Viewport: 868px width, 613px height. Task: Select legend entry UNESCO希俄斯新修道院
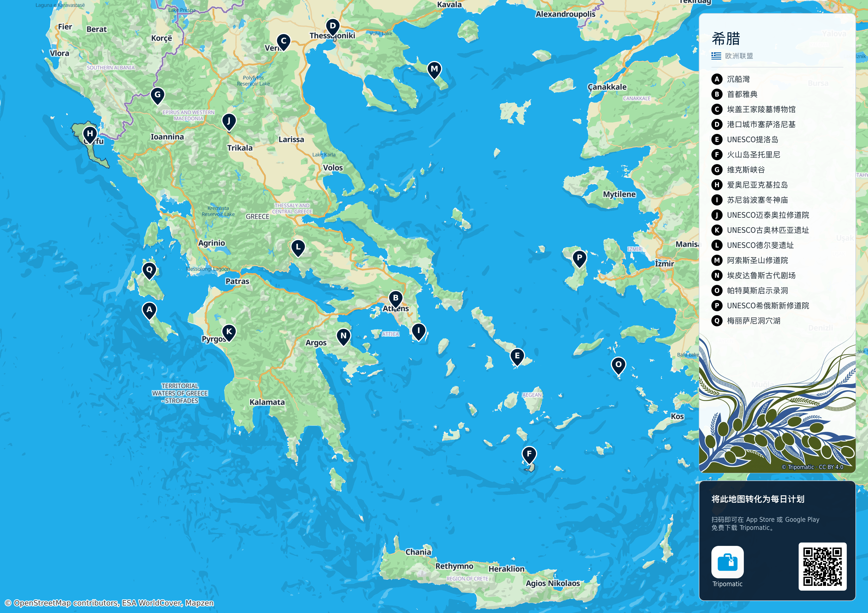click(x=760, y=306)
